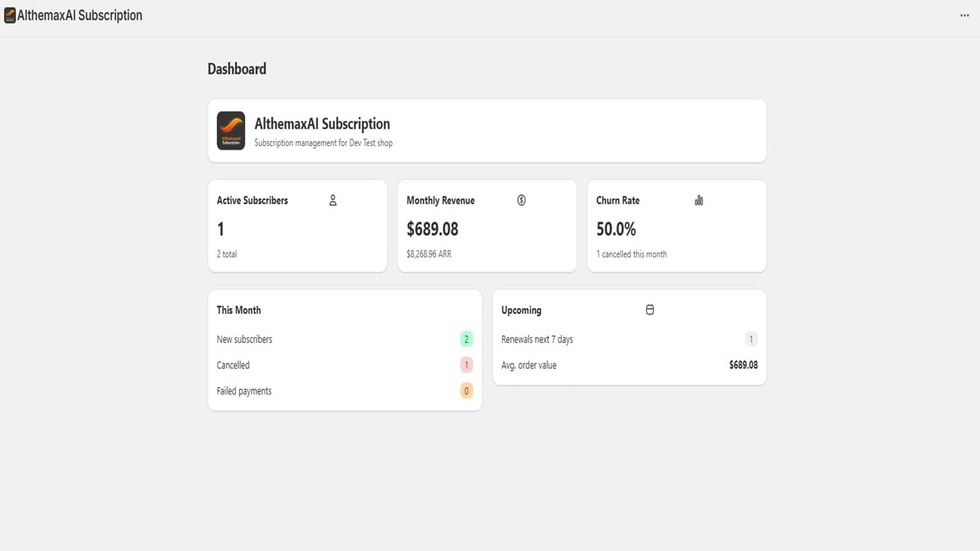980x551 pixels.
Task: Click the AlthemaxAI Subscription title in the header
Action: pyautogui.click(x=80, y=15)
